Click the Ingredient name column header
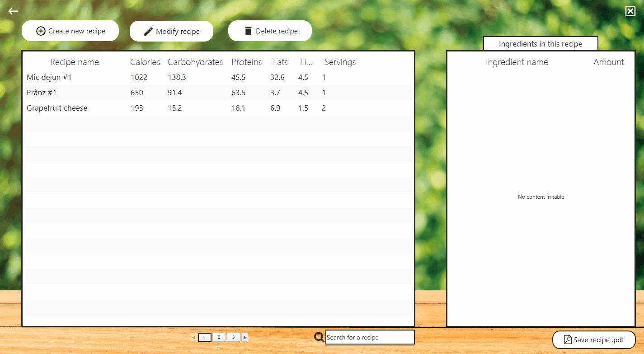 pos(517,62)
